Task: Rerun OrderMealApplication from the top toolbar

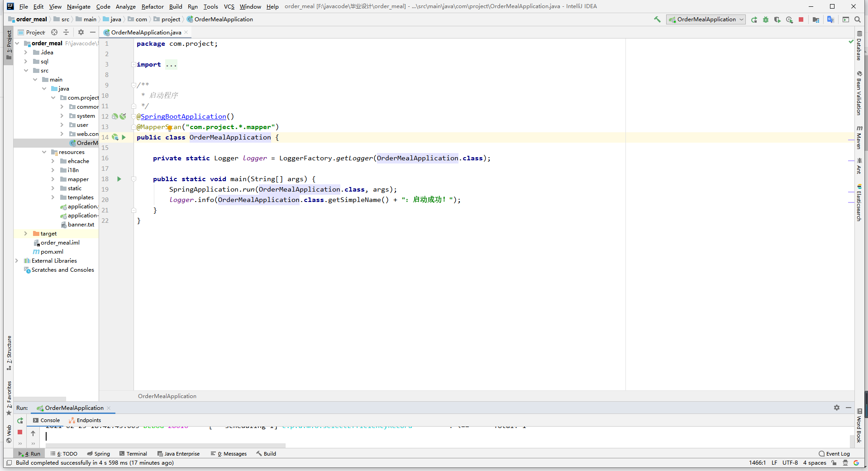Action: [754, 19]
